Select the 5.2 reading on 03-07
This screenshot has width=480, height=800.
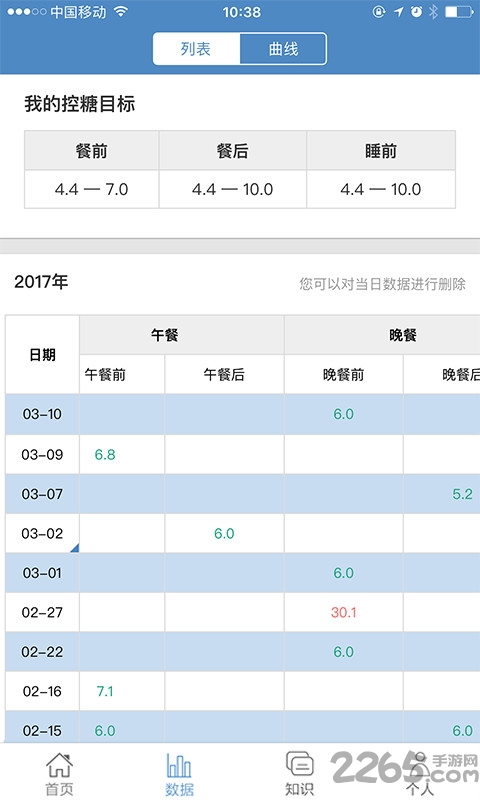462,494
